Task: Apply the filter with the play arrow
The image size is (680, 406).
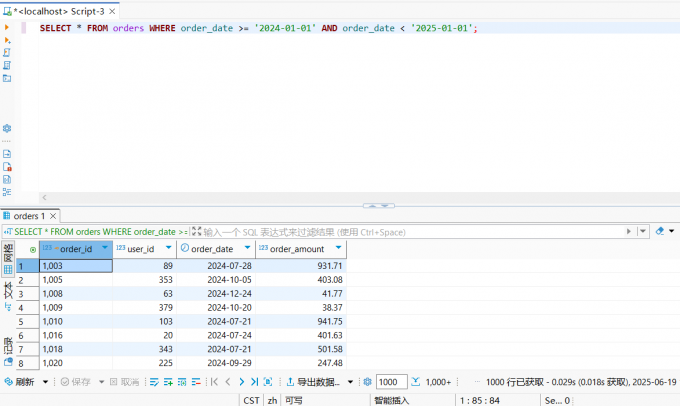Action: [628, 232]
